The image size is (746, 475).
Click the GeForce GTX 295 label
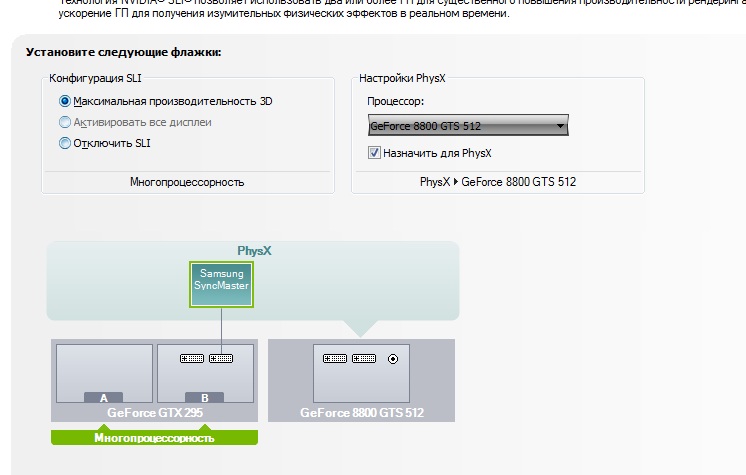coord(155,413)
